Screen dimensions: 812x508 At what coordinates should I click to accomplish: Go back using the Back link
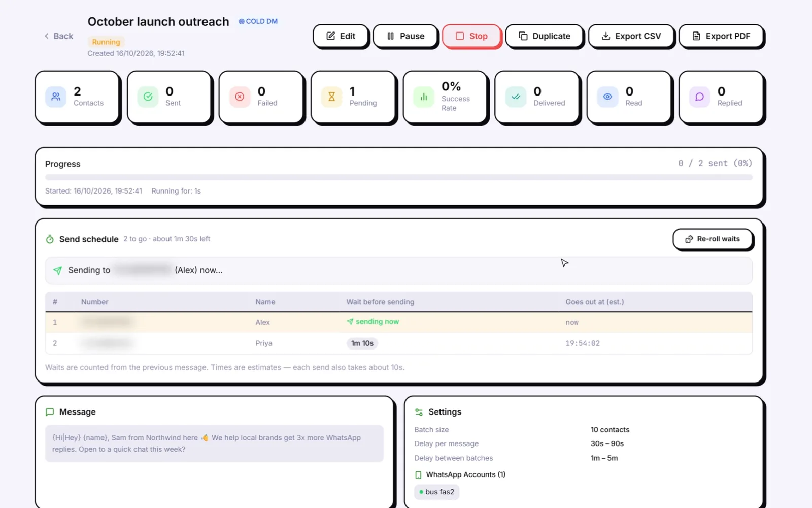pyautogui.click(x=59, y=36)
